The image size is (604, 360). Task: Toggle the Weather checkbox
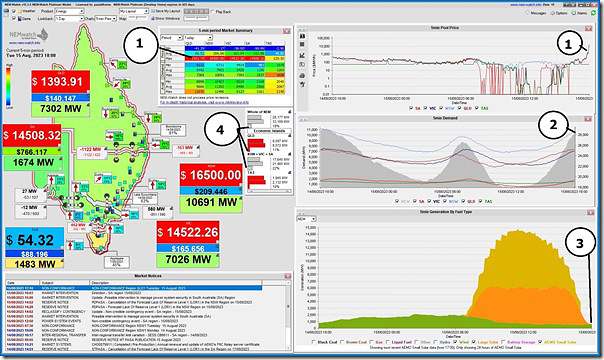pos(14,11)
